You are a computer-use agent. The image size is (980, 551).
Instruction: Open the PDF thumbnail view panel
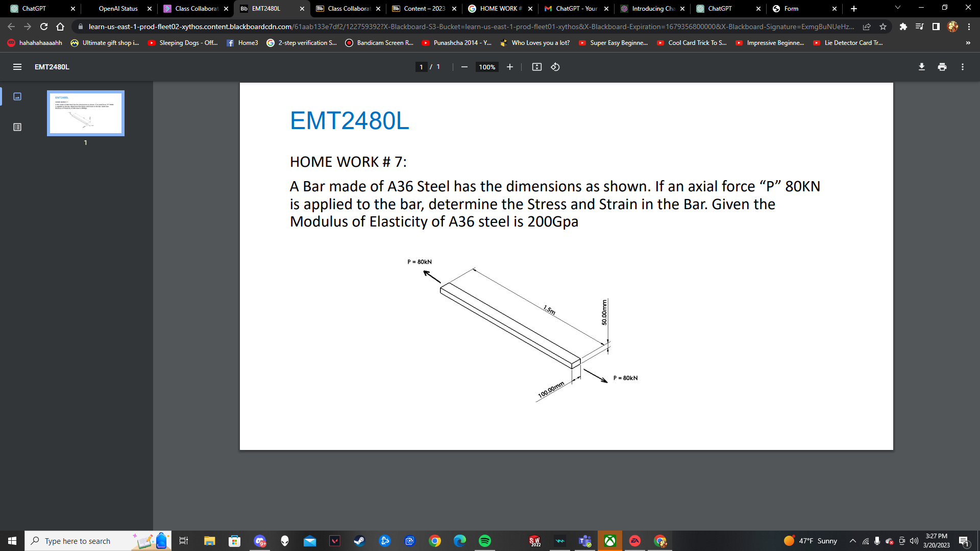[18, 96]
